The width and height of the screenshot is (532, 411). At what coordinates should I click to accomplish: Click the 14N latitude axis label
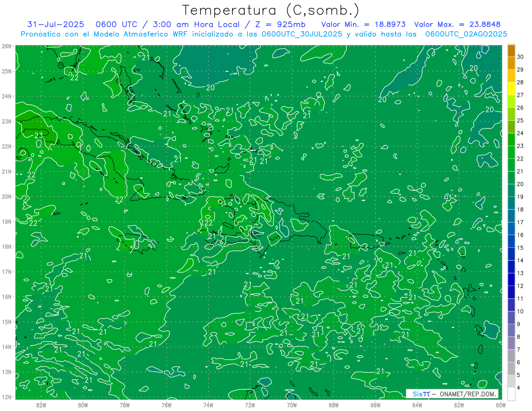point(7,347)
